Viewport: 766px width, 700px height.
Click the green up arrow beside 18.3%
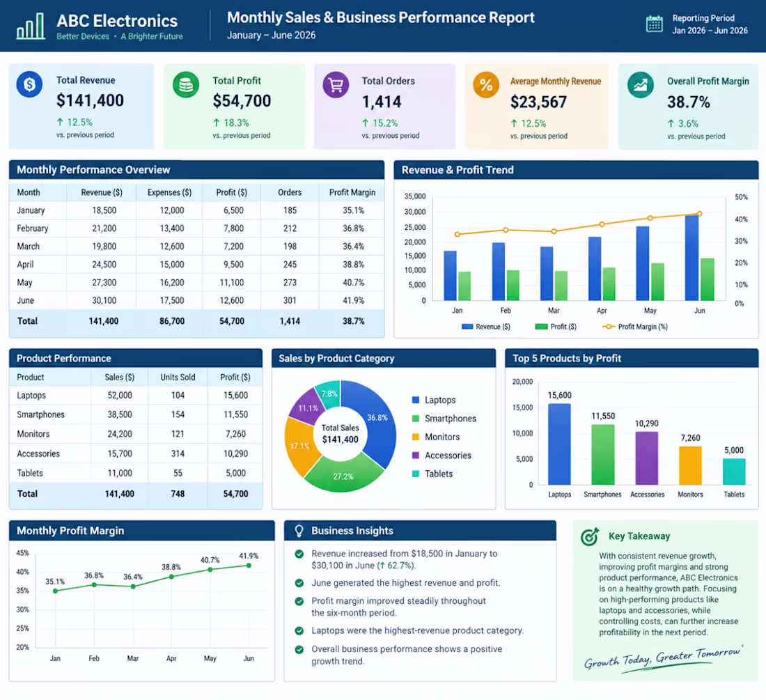tap(217, 123)
